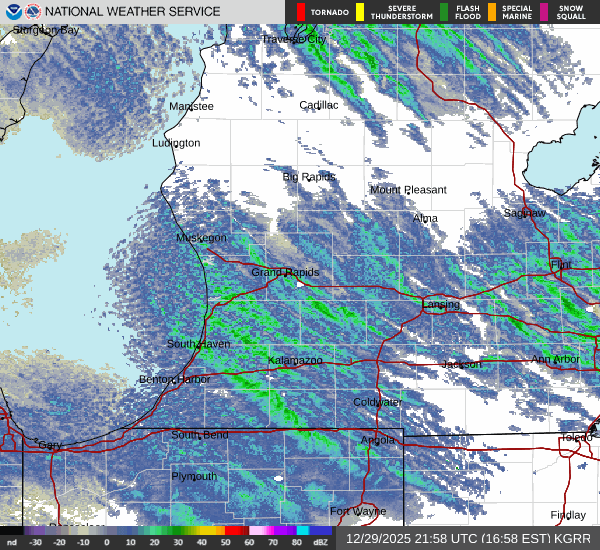This screenshot has height=550, width=600.
Task: Click the South Bend city label
Action: tap(200, 435)
